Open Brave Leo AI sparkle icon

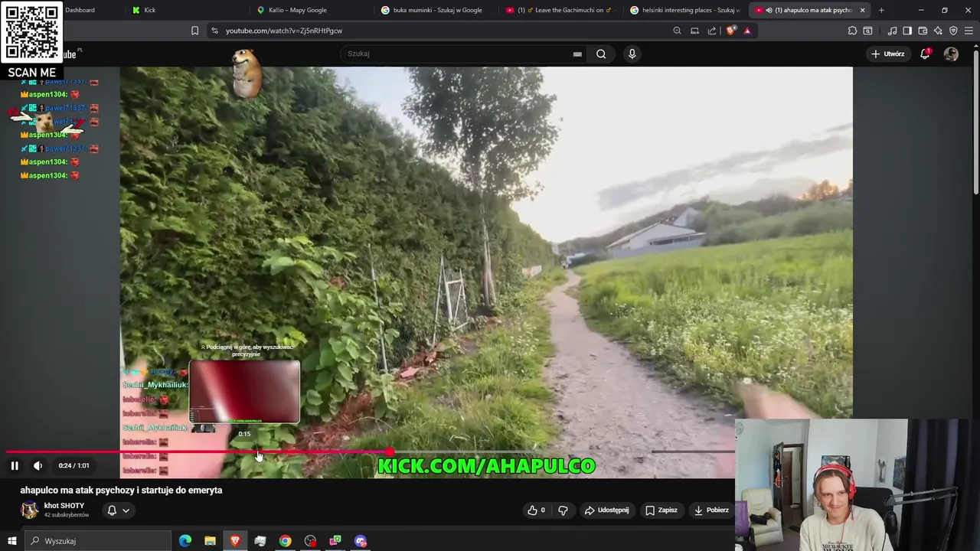pyautogui.click(x=938, y=31)
